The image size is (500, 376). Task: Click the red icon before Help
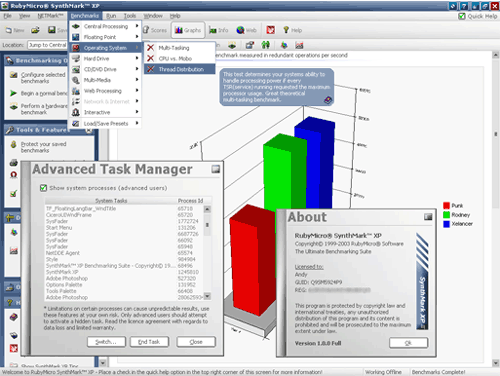coord(270,30)
